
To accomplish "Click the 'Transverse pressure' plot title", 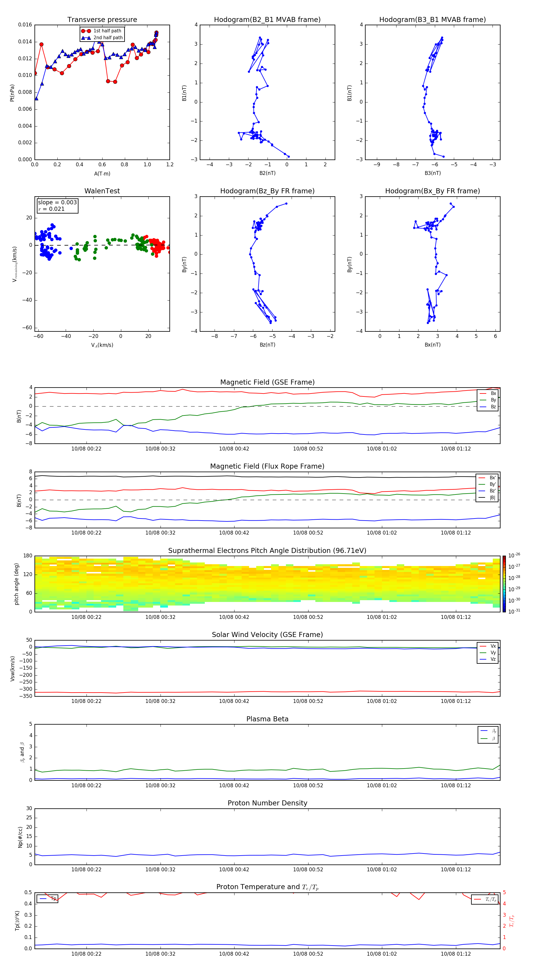I will (x=102, y=19).
